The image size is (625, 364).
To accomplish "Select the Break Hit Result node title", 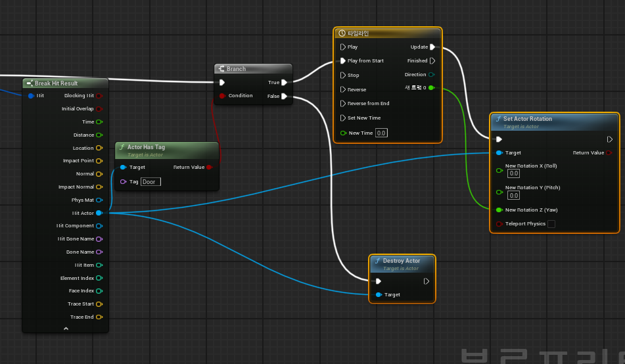I will click(57, 83).
